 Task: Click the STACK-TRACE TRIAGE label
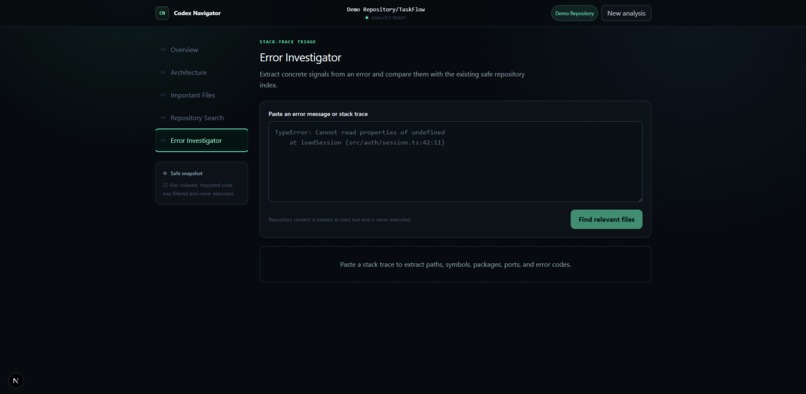click(x=288, y=42)
